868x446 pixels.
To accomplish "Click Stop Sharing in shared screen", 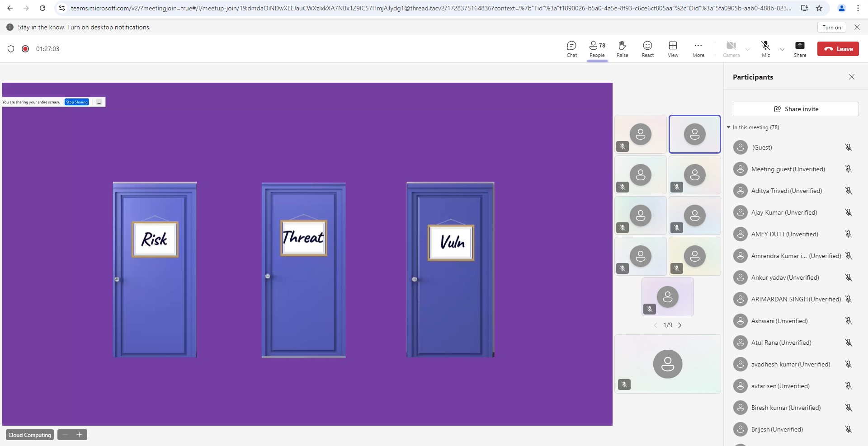I will [x=76, y=102].
